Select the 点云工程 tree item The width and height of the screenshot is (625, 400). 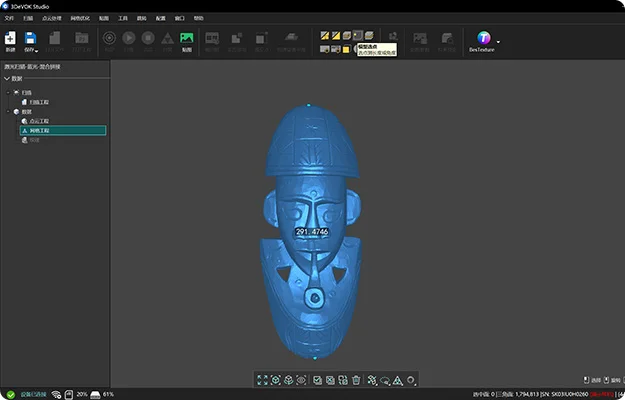[x=40, y=121]
